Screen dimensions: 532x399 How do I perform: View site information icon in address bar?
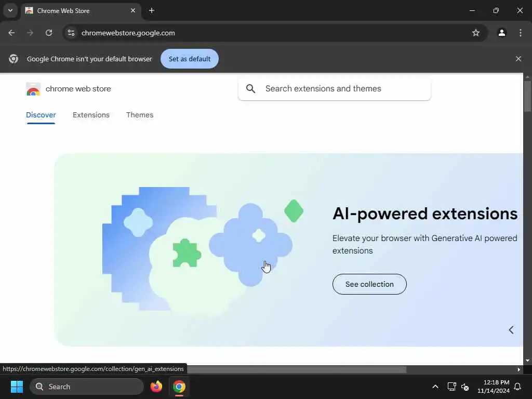[71, 33]
